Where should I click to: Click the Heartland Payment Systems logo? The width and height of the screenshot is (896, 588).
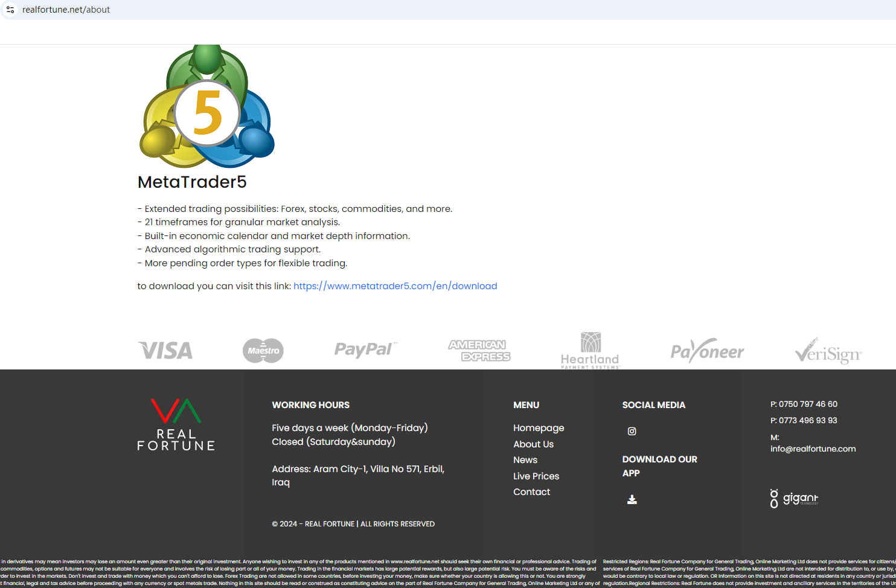pos(590,350)
